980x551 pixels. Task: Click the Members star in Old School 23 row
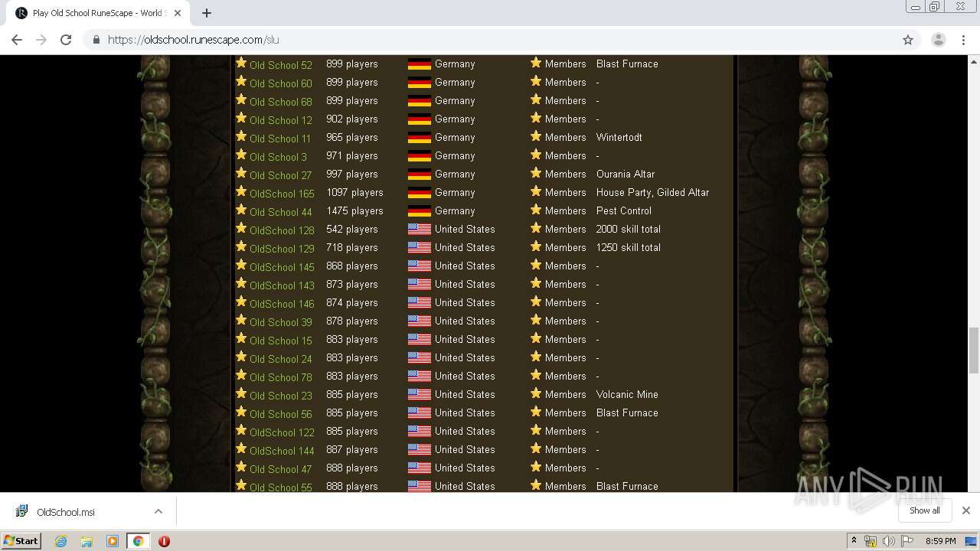tap(536, 394)
